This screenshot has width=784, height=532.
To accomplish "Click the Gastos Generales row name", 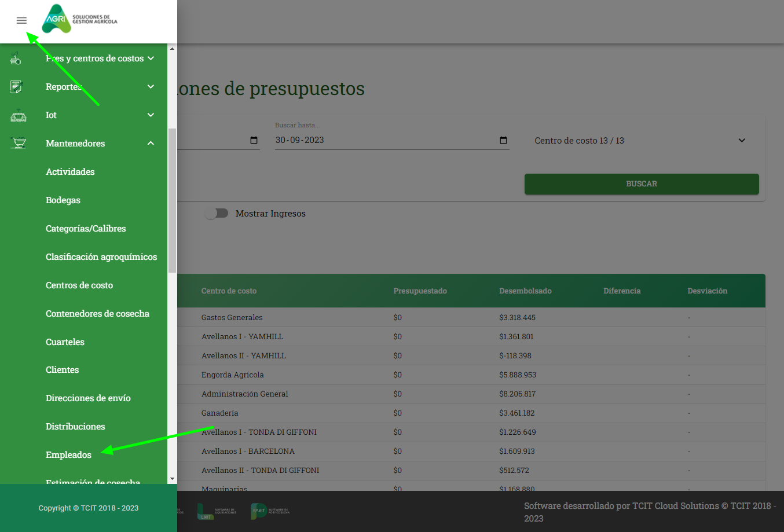I will pyautogui.click(x=232, y=318).
